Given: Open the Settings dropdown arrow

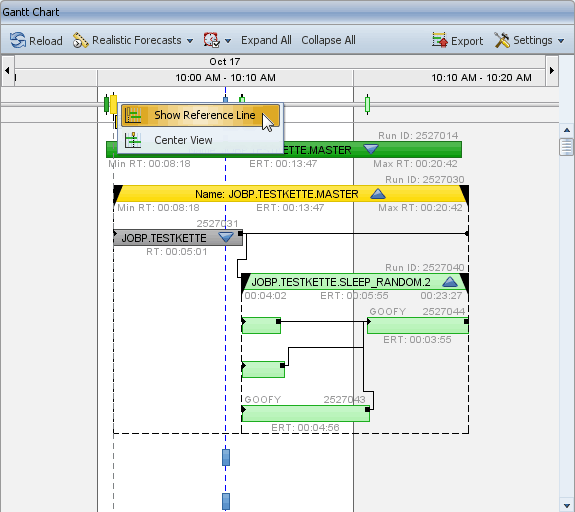Looking at the screenshot, I should [x=561, y=41].
